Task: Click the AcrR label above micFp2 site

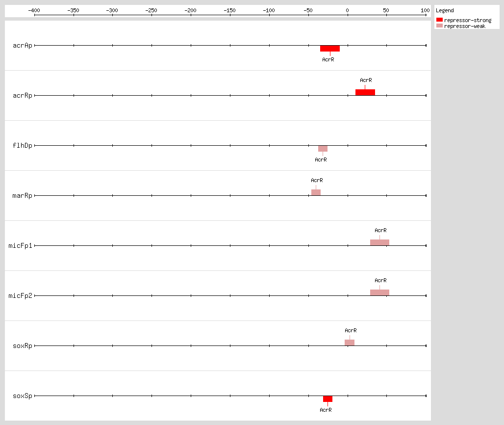Action: coord(380,280)
